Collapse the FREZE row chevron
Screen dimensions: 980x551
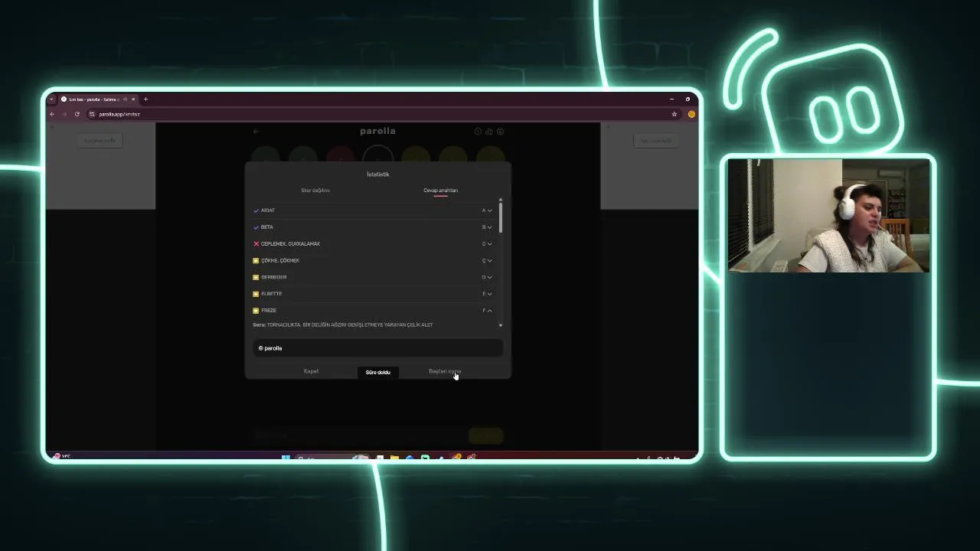tap(489, 311)
